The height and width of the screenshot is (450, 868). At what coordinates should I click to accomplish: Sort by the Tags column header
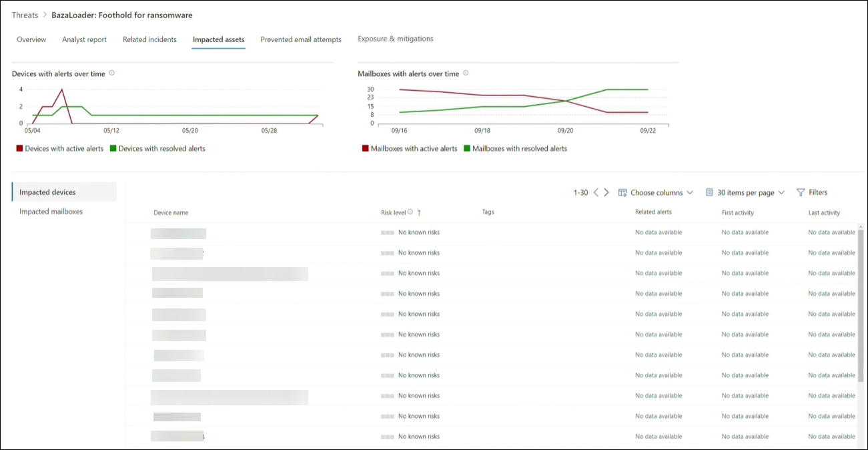pos(488,212)
